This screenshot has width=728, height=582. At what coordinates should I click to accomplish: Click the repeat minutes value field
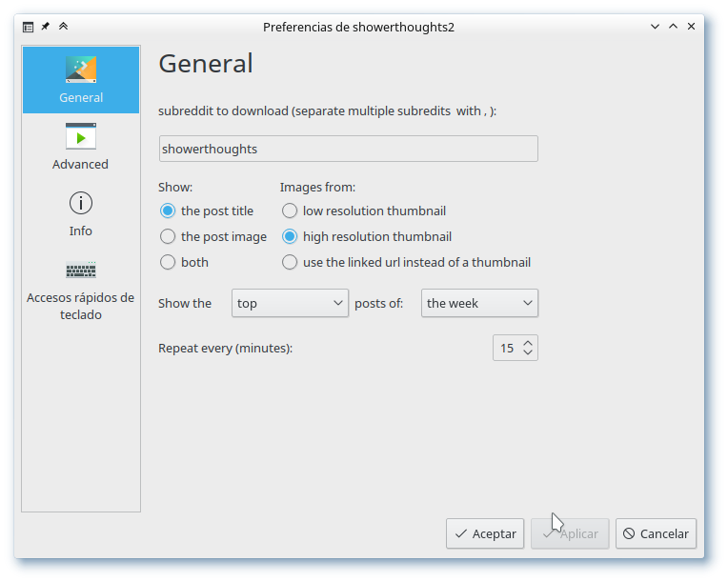click(x=507, y=348)
